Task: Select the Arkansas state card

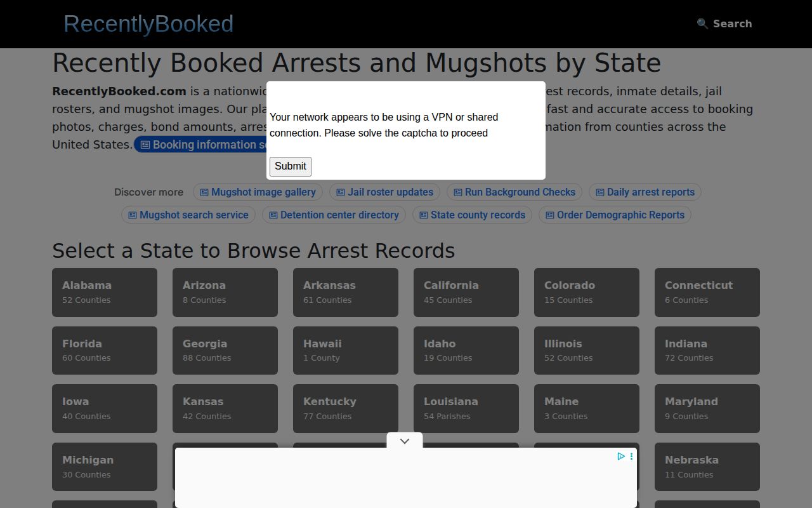Action: (x=346, y=292)
